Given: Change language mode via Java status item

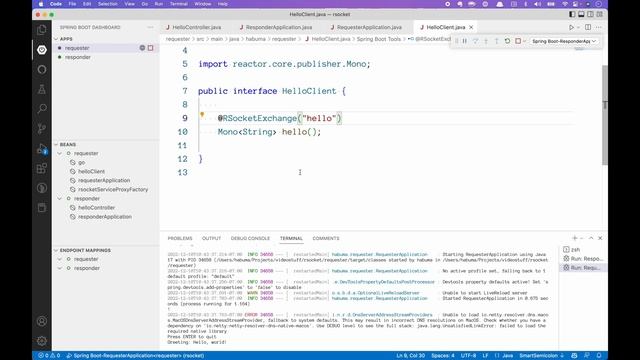Looking at the screenshot, I should pos(507,356).
